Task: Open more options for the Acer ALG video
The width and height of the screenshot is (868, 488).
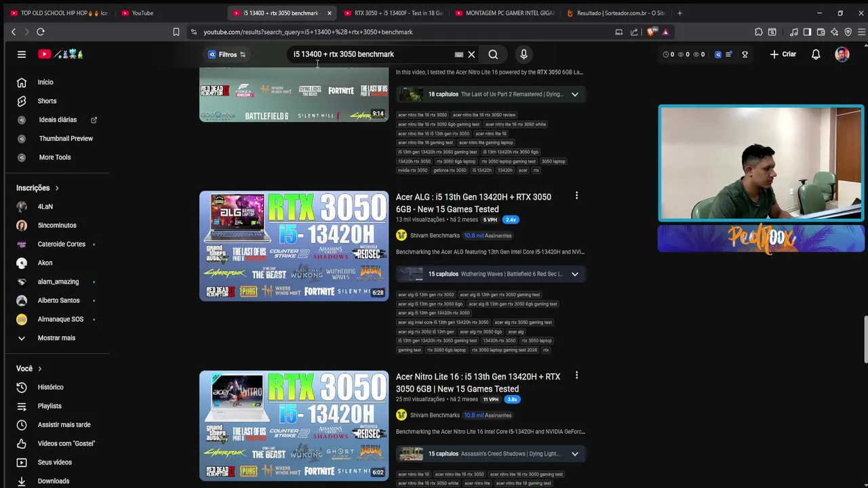Action: 576,196
